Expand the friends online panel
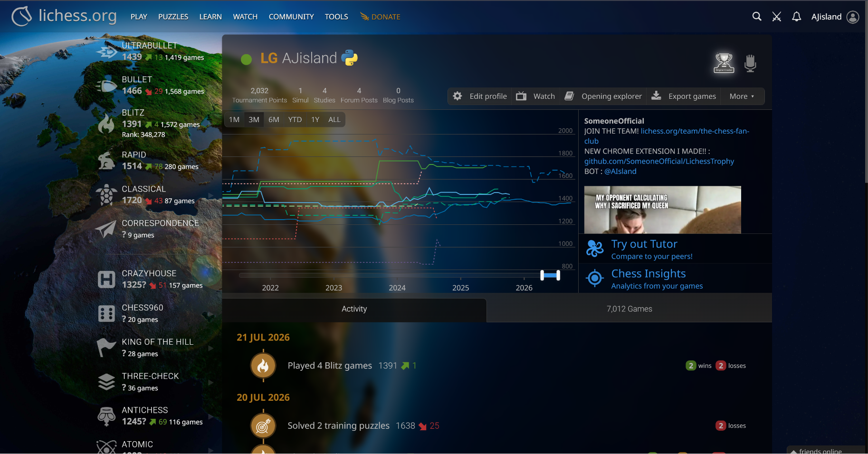This screenshot has height=454, width=868. 826,450
